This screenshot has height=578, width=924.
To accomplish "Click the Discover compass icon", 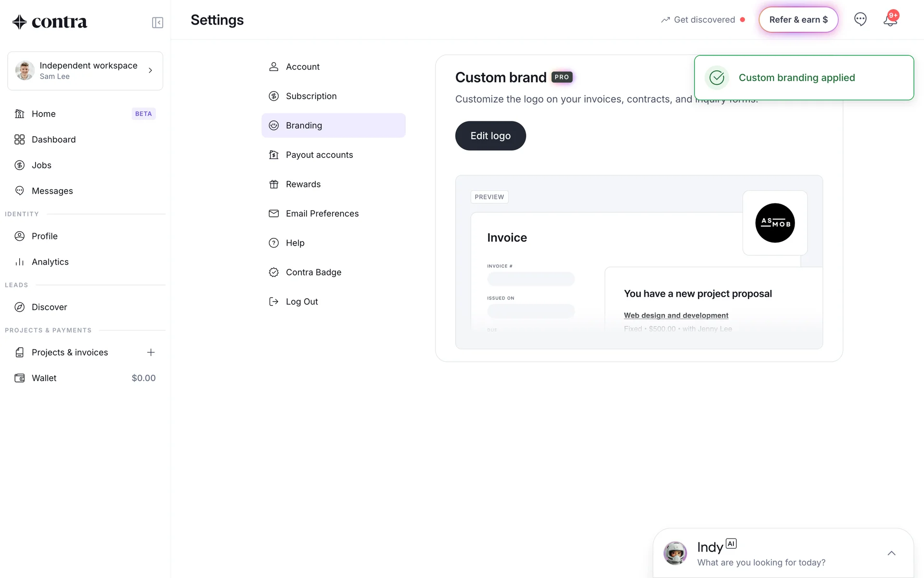I will pyautogui.click(x=19, y=307).
